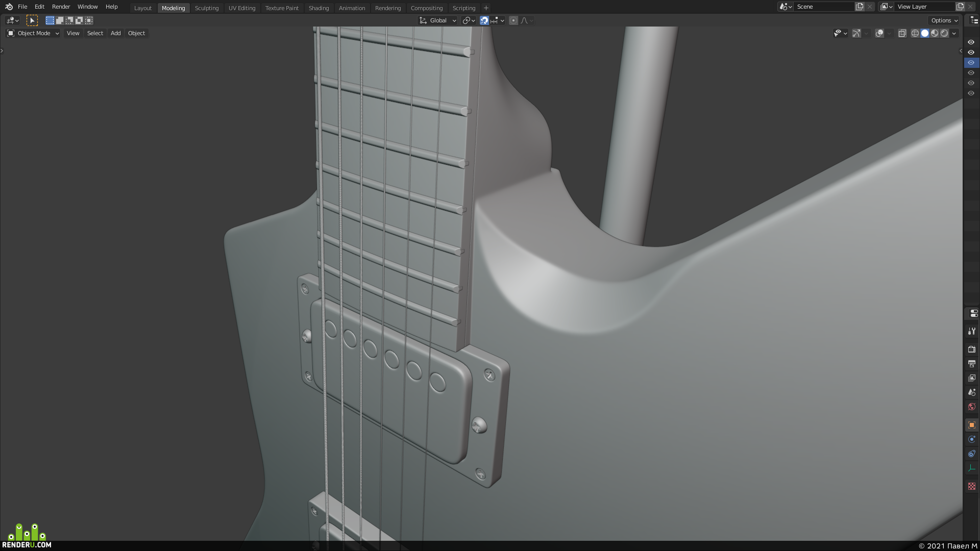Open the Render menu

[61, 7]
